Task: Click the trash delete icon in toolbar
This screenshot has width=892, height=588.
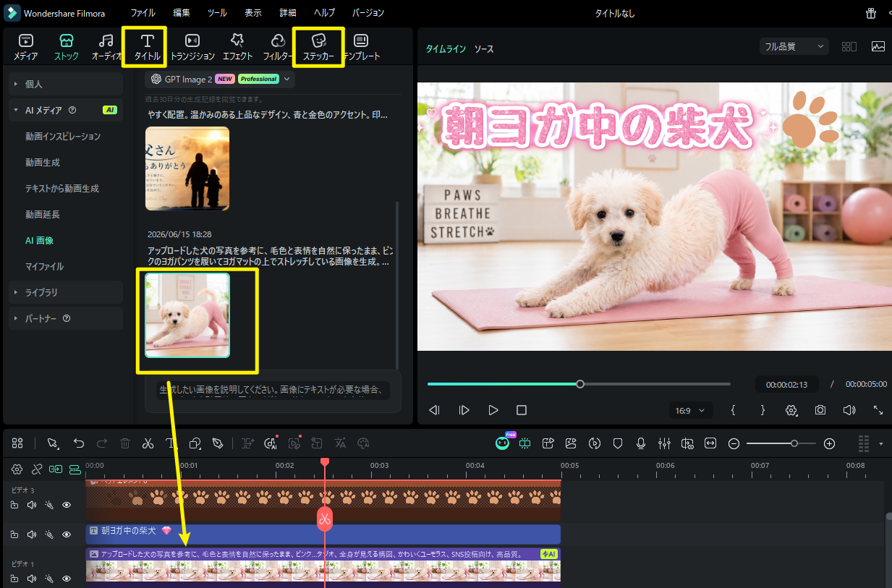Action: [125, 443]
